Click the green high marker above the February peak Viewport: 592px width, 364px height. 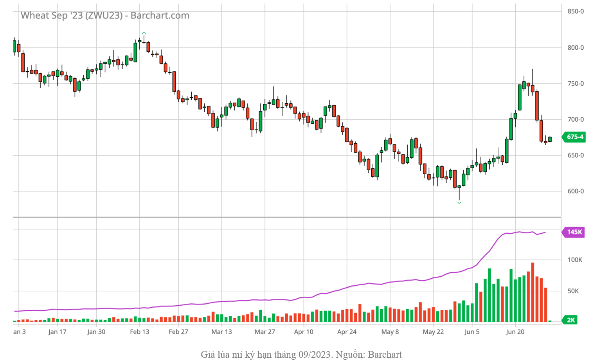click(x=144, y=34)
